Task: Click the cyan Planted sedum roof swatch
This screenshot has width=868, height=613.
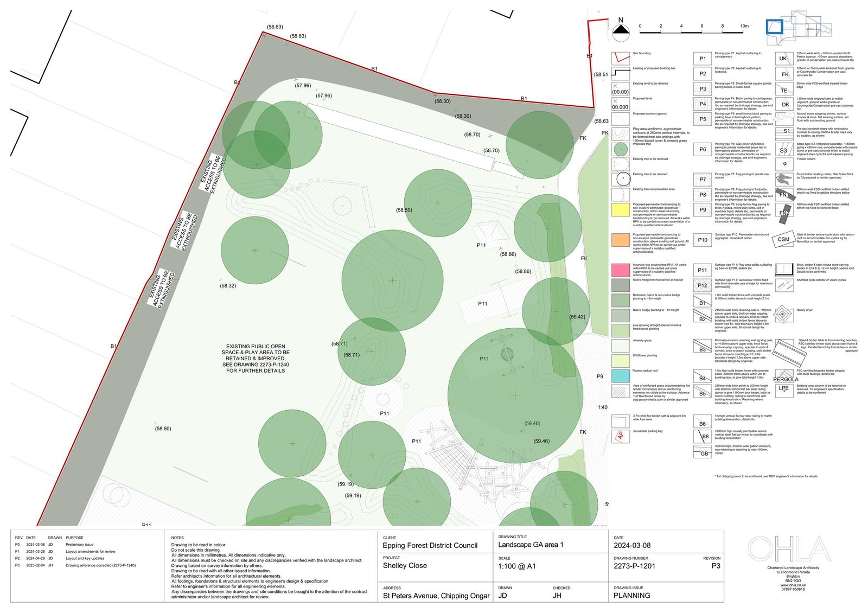Action: 620,375
